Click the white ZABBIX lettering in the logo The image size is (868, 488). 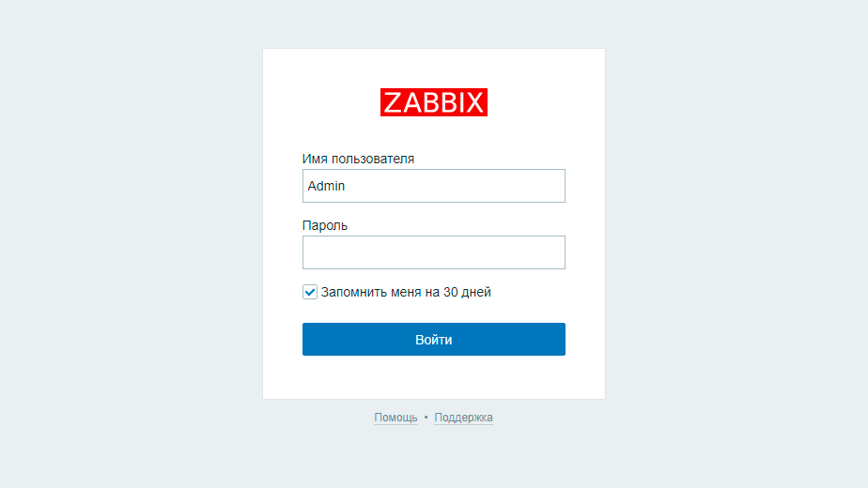433,102
